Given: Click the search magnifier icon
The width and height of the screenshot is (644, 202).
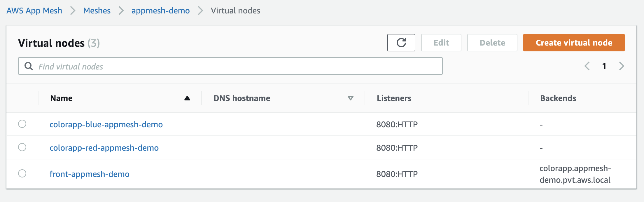Looking at the screenshot, I should [x=29, y=66].
